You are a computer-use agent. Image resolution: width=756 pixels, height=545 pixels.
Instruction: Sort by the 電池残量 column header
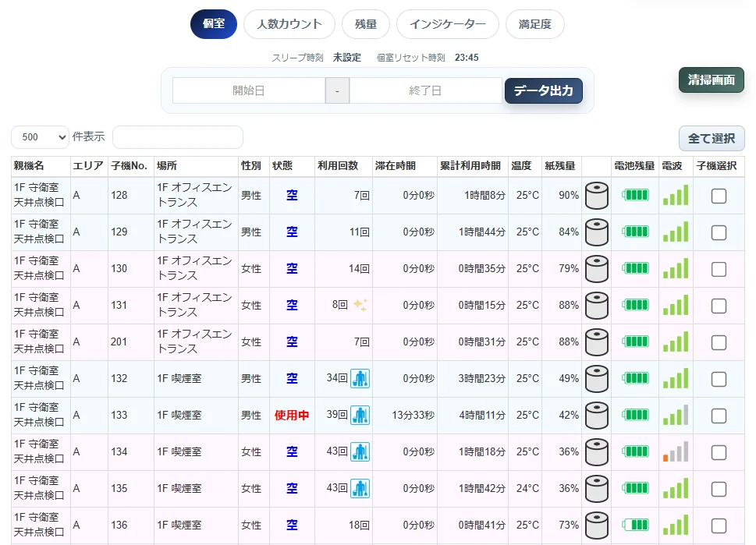(x=634, y=166)
